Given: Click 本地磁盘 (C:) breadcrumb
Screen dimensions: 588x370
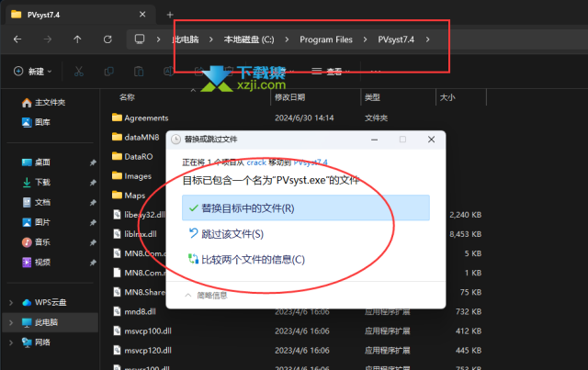Looking at the screenshot, I should 249,39.
